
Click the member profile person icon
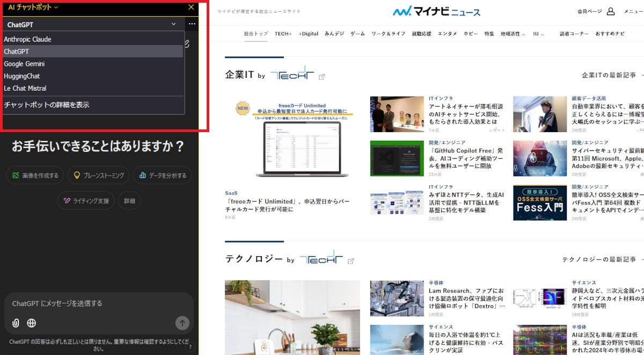tap(611, 11)
